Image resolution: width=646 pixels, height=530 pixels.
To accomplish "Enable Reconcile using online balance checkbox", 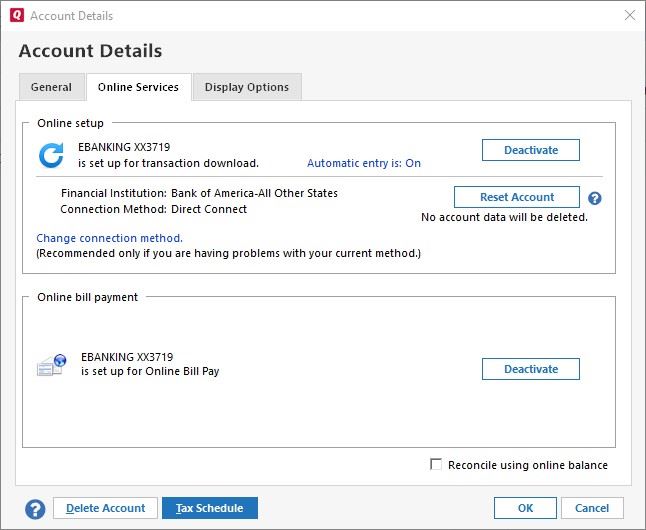I will (x=435, y=464).
